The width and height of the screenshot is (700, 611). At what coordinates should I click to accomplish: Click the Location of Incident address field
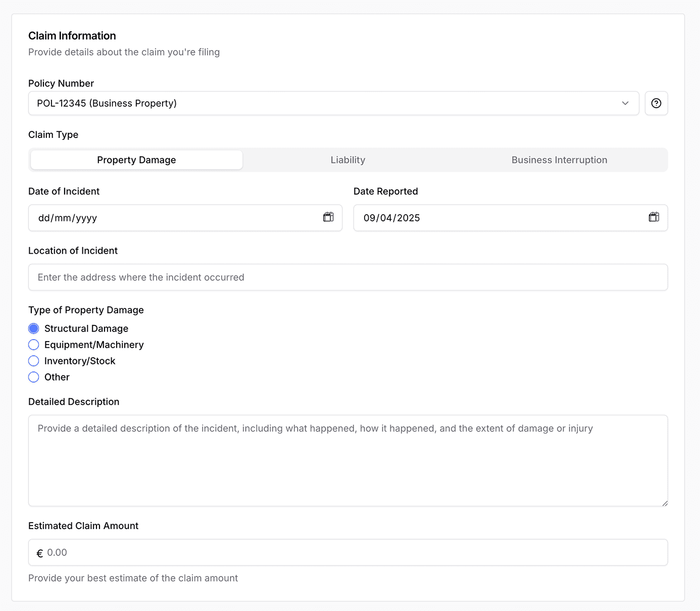pos(348,277)
